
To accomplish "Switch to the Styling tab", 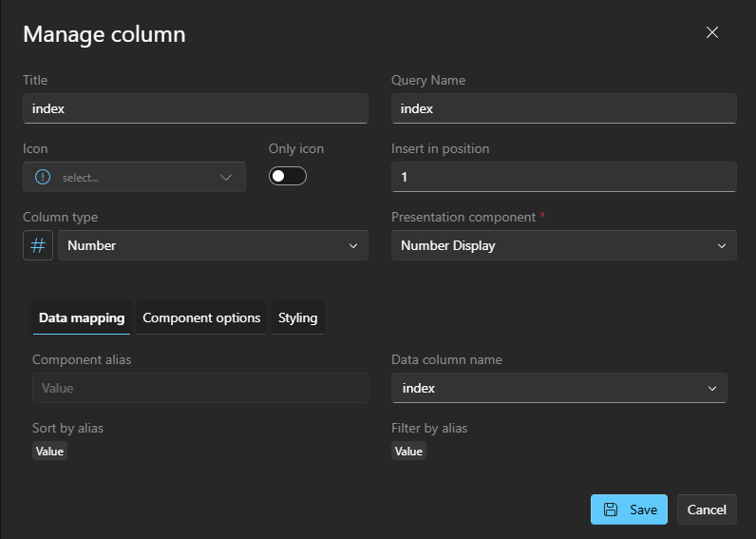I will (297, 318).
